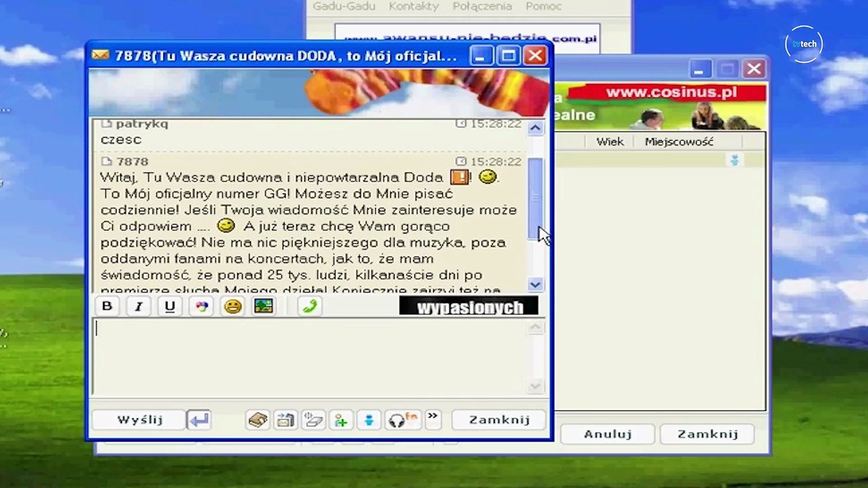Click the document icon next to 7878

coord(106,161)
